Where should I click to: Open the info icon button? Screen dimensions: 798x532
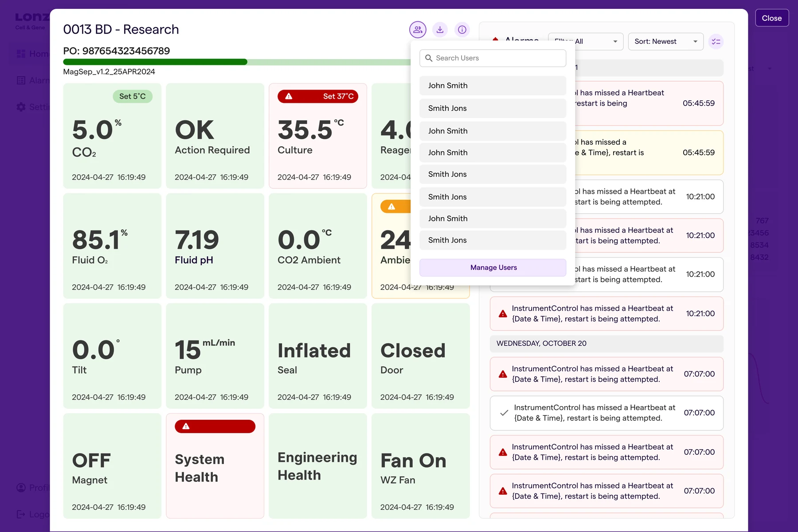(462, 30)
